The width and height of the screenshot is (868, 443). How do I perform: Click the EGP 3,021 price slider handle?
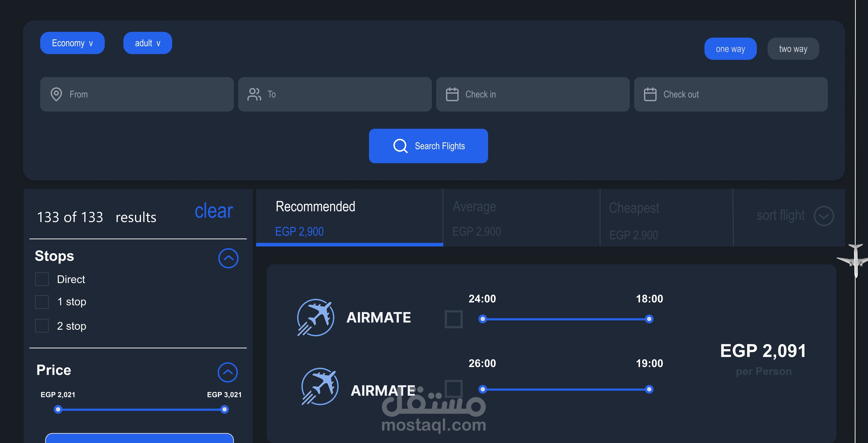click(x=224, y=410)
